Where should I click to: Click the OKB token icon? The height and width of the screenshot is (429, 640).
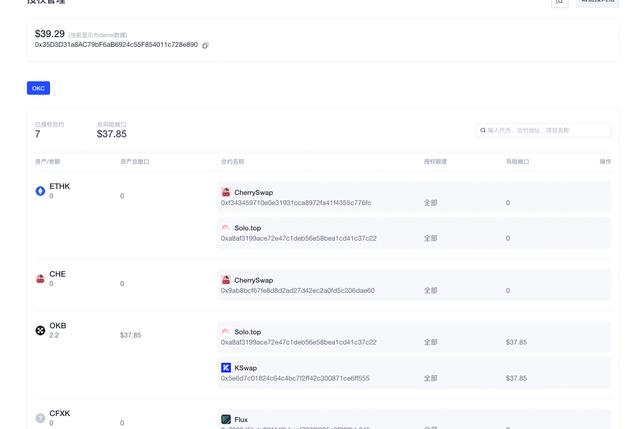[40, 330]
